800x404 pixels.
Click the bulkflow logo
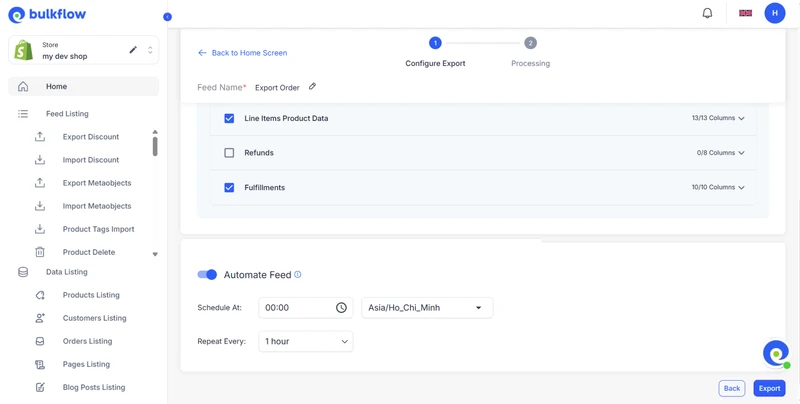(x=47, y=15)
